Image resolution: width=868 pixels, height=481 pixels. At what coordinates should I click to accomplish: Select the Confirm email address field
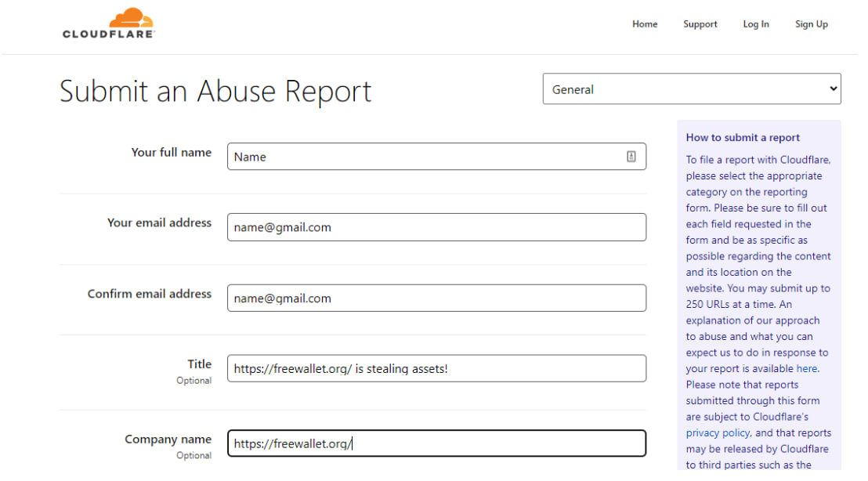[x=436, y=298]
